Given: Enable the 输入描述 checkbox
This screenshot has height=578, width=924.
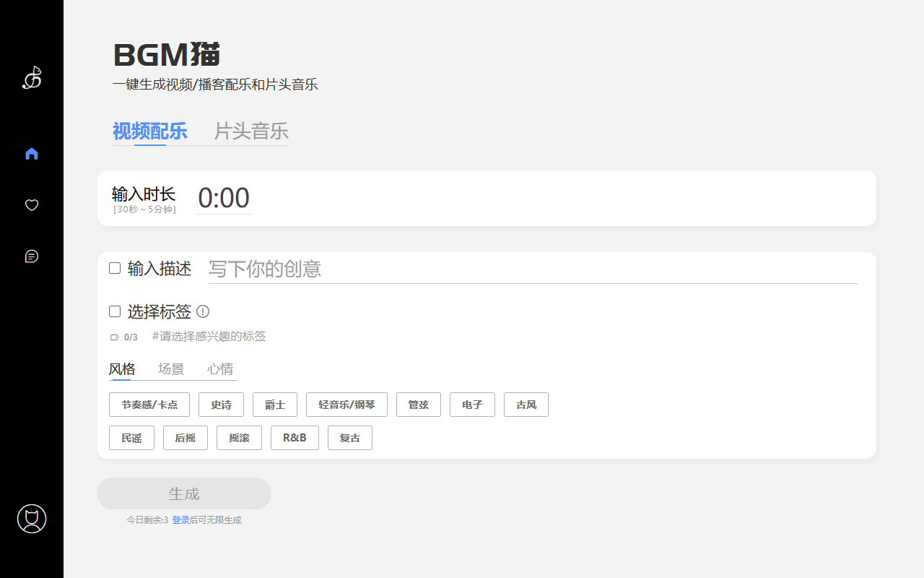Looking at the screenshot, I should (115, 268).
